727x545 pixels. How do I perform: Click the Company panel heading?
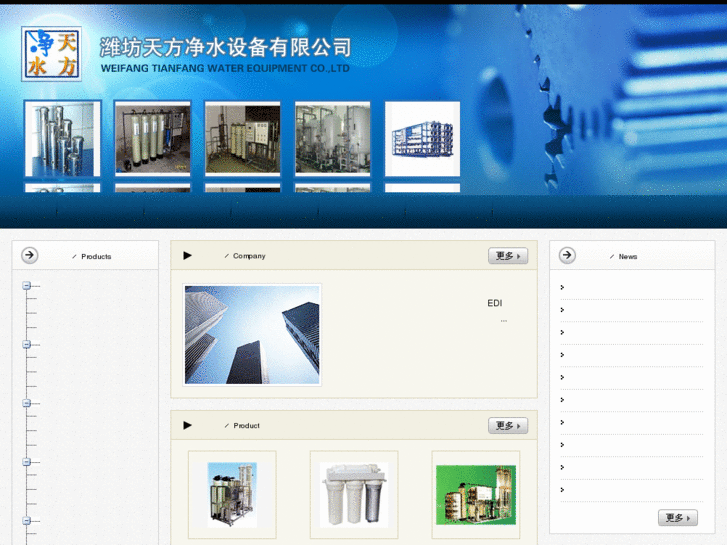click(249, 256)
